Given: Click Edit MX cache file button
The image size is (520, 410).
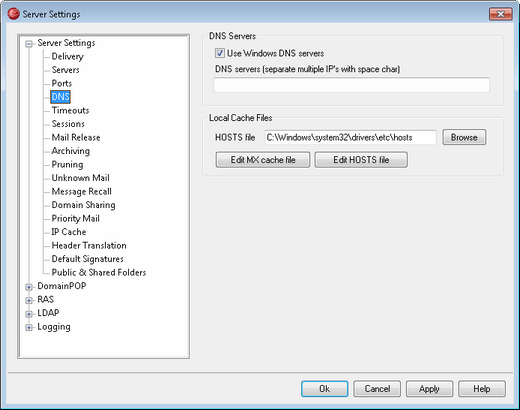Looking at the screenshot, I should pos(263,160).
